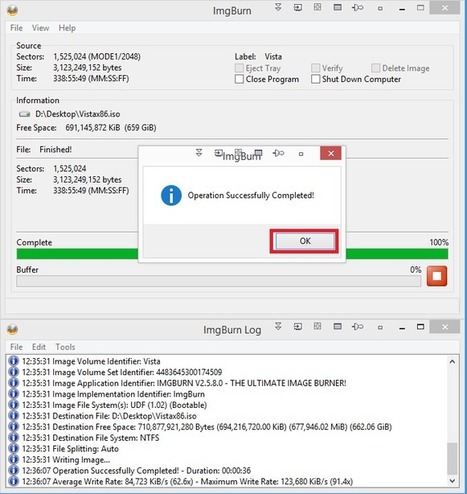Toggle the Shut Down Computer checkbox
467x494 pixels.
[315, 79]
